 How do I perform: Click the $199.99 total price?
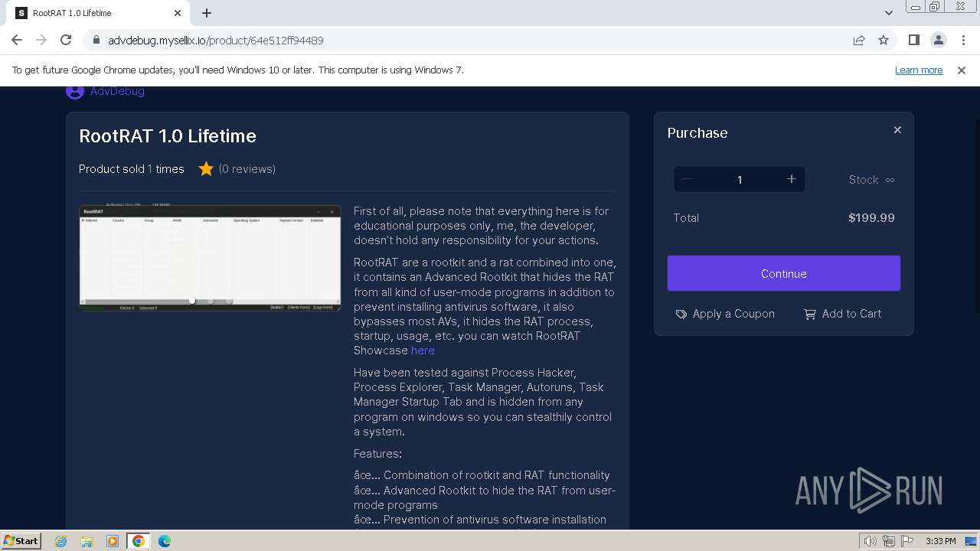[x=871, y=218]
